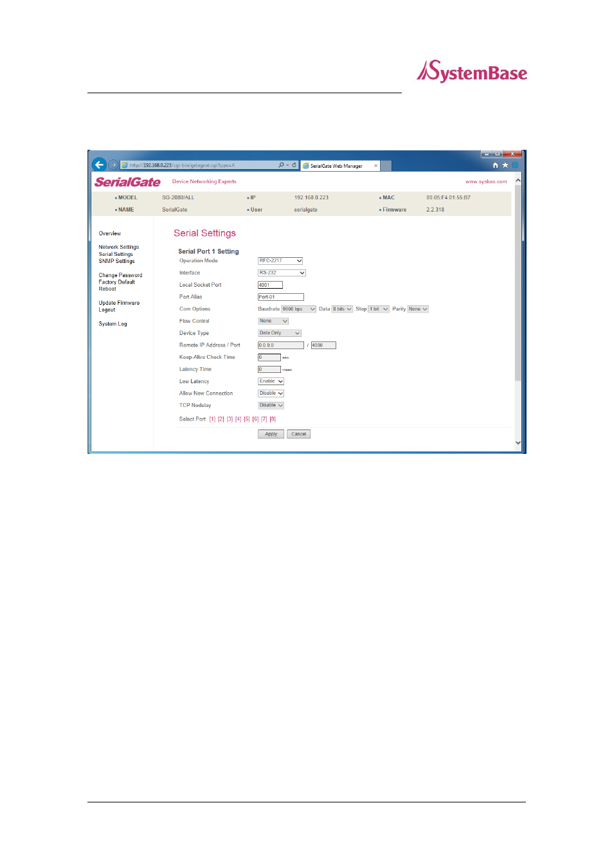Select port [7] link

click(x=264, y=419)
